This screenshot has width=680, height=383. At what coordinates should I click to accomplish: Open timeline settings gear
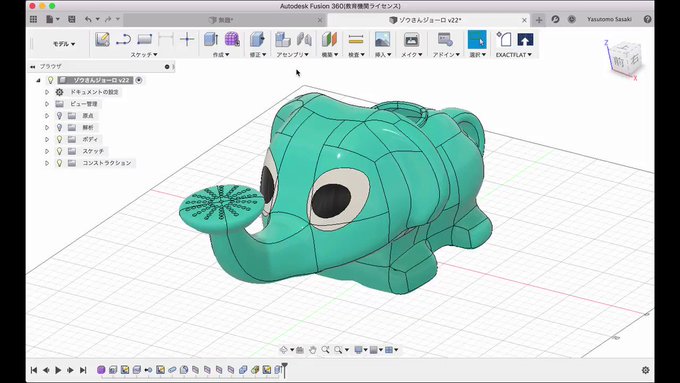(645, 370)
